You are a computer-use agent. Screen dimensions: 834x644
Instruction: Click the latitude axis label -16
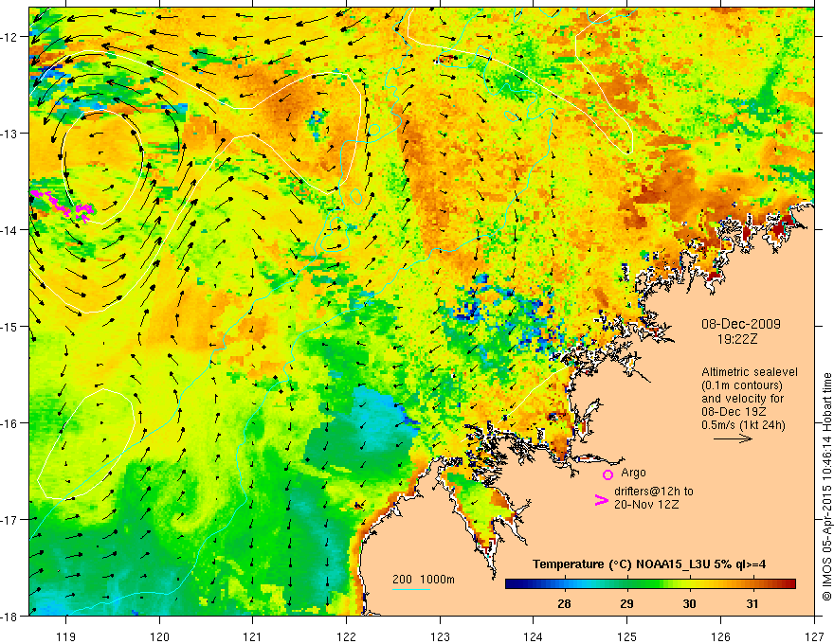[x=9, y=423]
